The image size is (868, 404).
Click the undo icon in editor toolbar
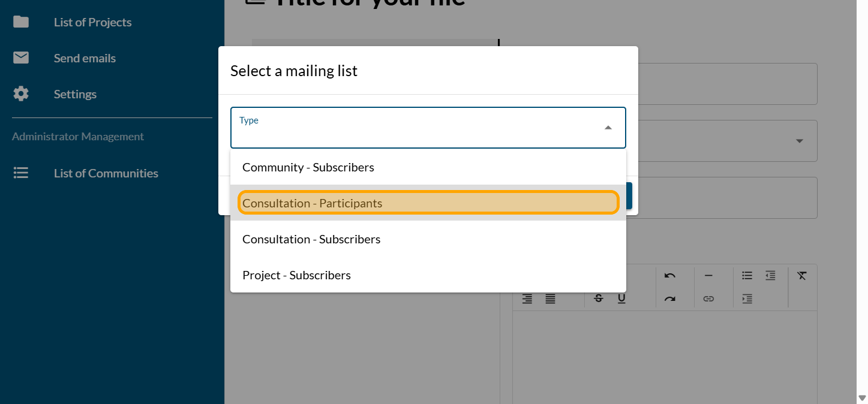[x=670, y=276]
